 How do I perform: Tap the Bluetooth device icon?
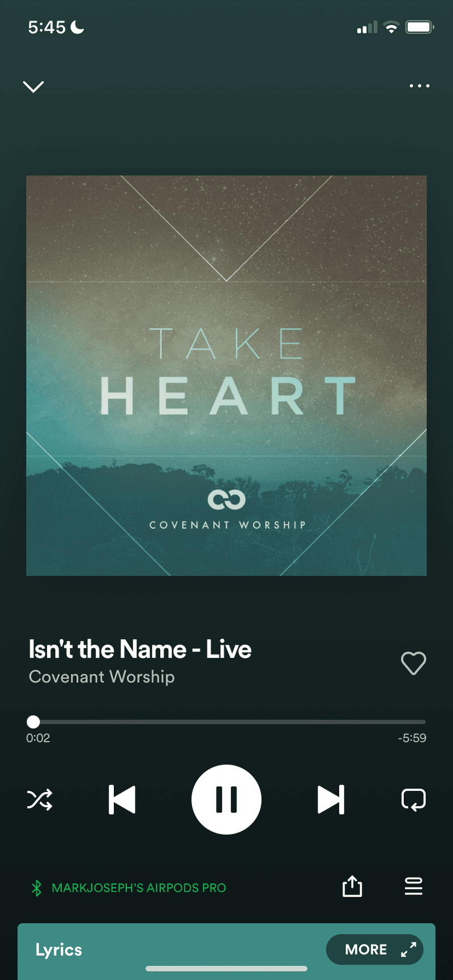[x=37, y=888]
